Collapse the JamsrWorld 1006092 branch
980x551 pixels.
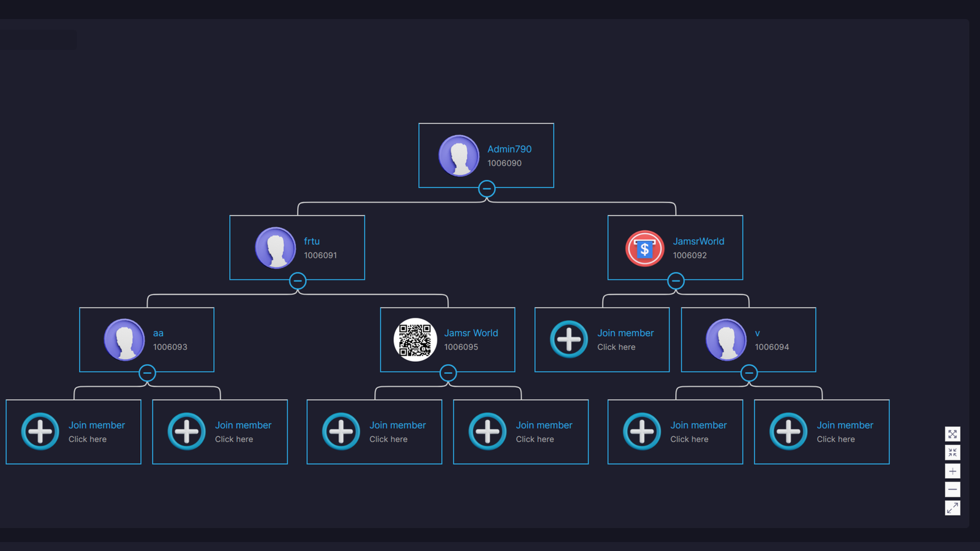676,281
